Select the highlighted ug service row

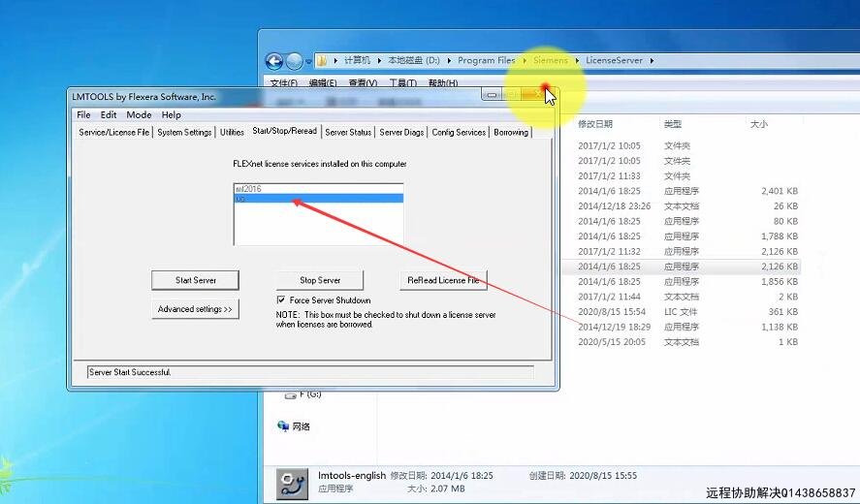[319, 198]
